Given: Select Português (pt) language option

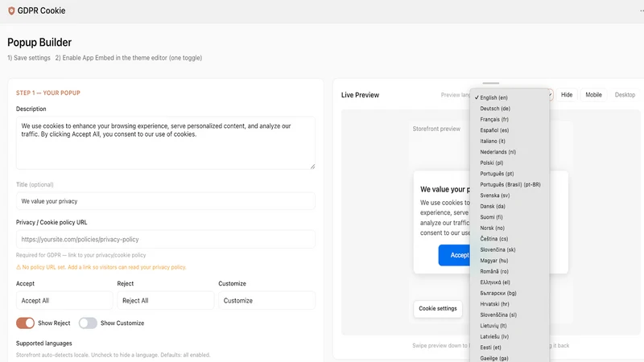Looking at the screenshot, I should [x=510, y=174].
